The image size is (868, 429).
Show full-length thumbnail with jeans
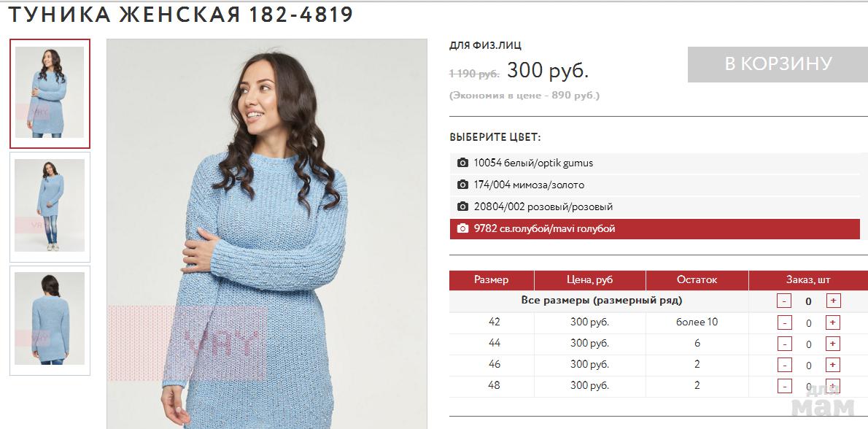click(50, 207)
